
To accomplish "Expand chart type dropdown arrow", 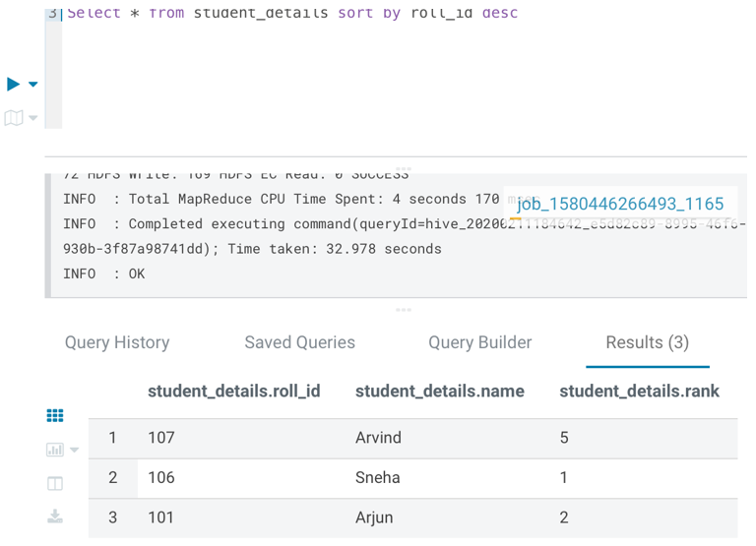I will click(75, 451).
